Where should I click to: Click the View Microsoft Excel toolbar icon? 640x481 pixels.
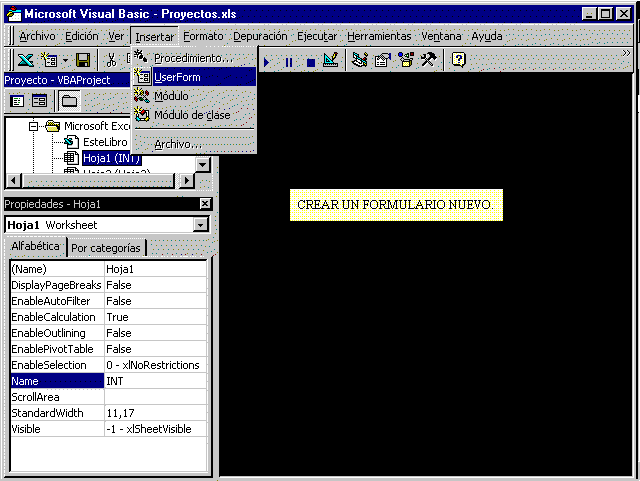pos(25,60)
